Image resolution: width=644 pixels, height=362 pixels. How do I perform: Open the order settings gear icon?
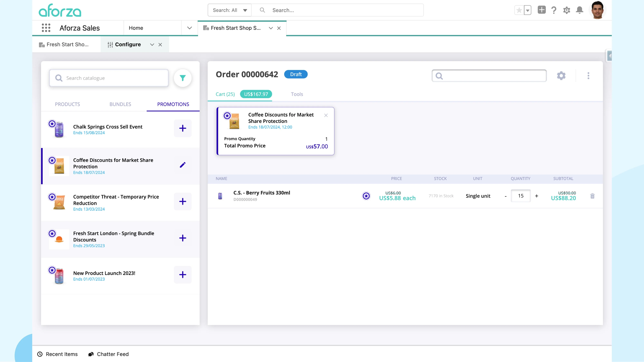[x=561, y=76]
